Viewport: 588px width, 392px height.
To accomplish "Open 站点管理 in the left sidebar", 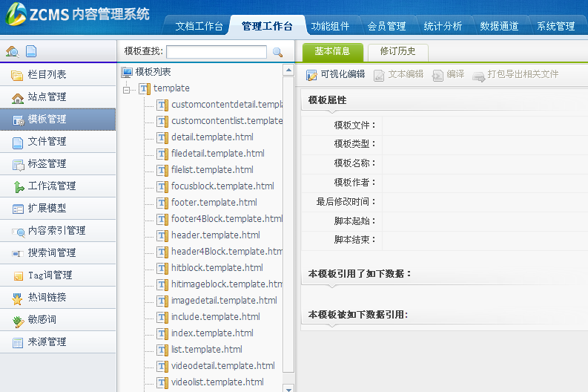I will [47, 97].
